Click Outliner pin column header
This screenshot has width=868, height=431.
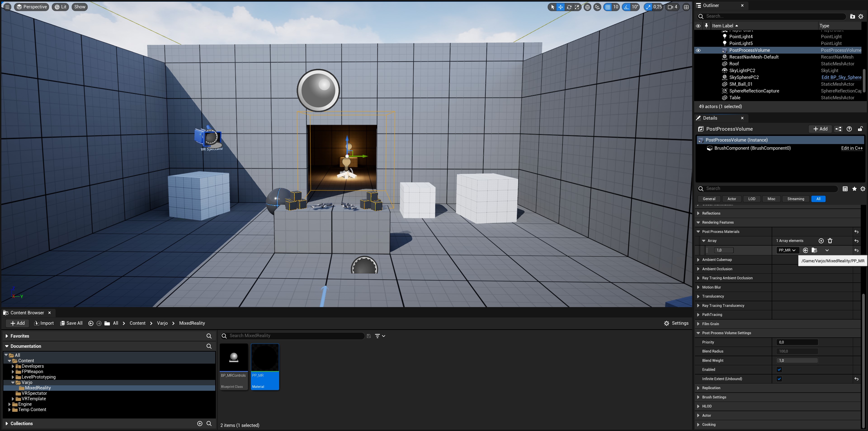(x=706, y=26)
